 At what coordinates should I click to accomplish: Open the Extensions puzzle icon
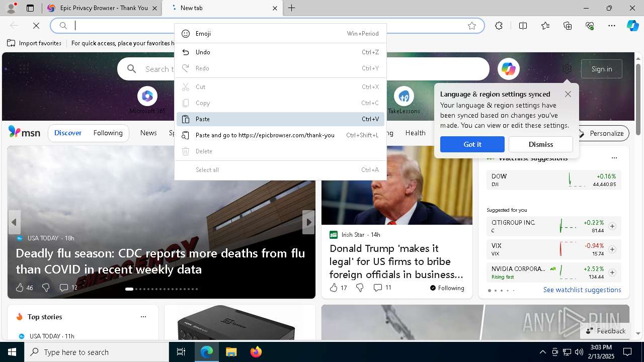499,26
